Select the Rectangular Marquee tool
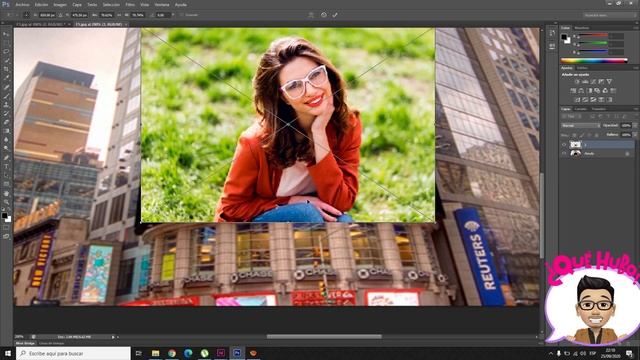The width and height of the screenshot is (640, 360). (x=6, y=43)
